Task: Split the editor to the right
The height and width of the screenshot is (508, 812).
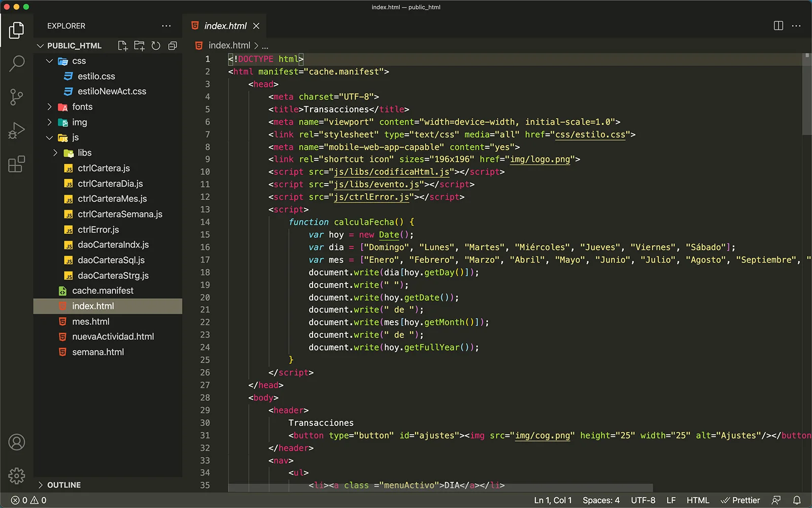Action: tap(778, 26)
